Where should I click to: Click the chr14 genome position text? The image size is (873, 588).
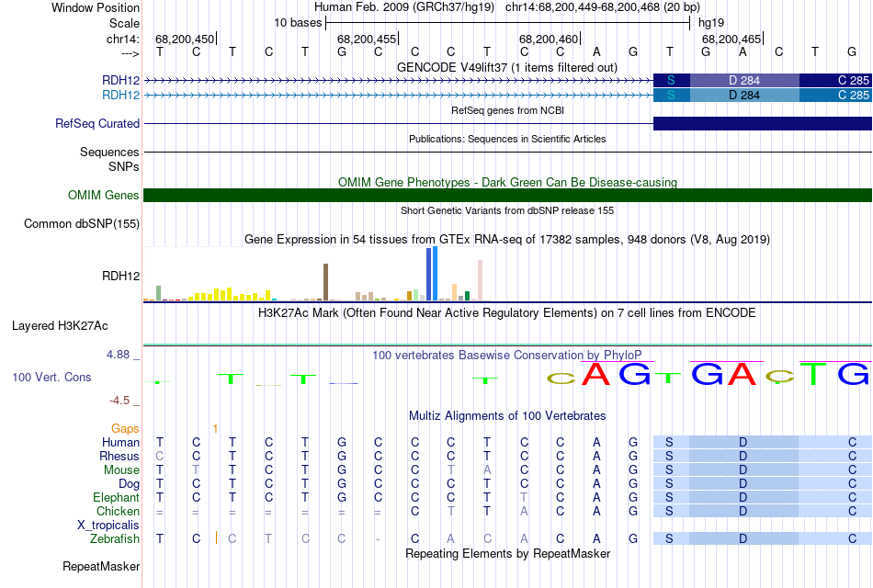[x=603, y=7]
